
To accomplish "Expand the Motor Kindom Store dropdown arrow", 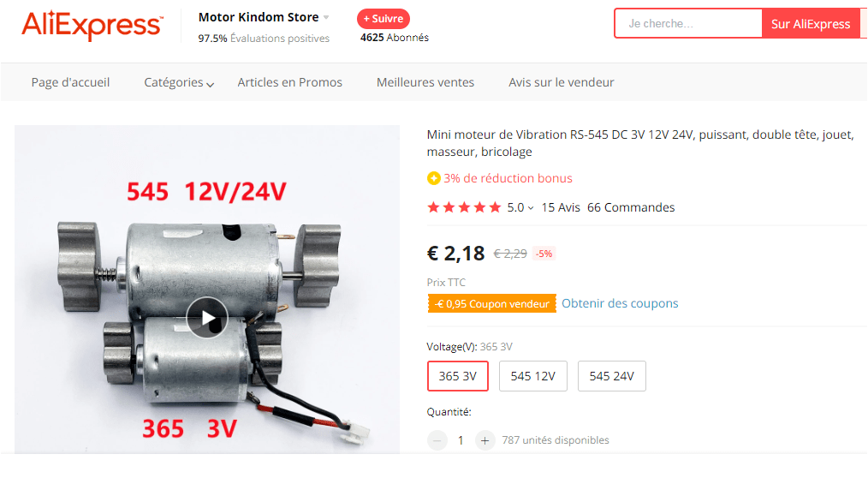I will coord(326,18).
